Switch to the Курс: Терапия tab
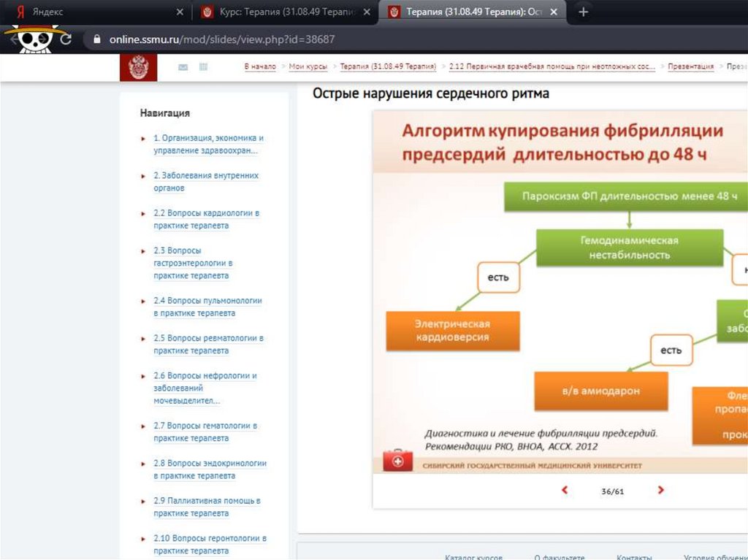This screenshot has width=748, height=560. 286,12
